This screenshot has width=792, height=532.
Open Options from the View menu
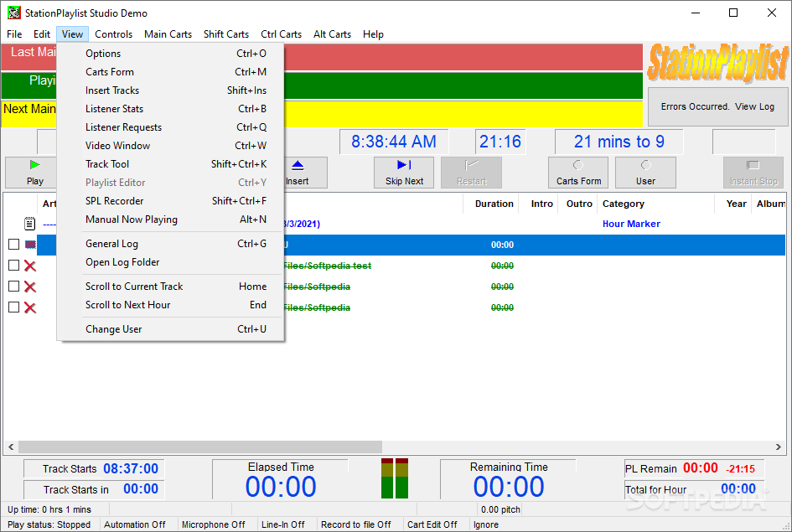click(x=171, y=54)
